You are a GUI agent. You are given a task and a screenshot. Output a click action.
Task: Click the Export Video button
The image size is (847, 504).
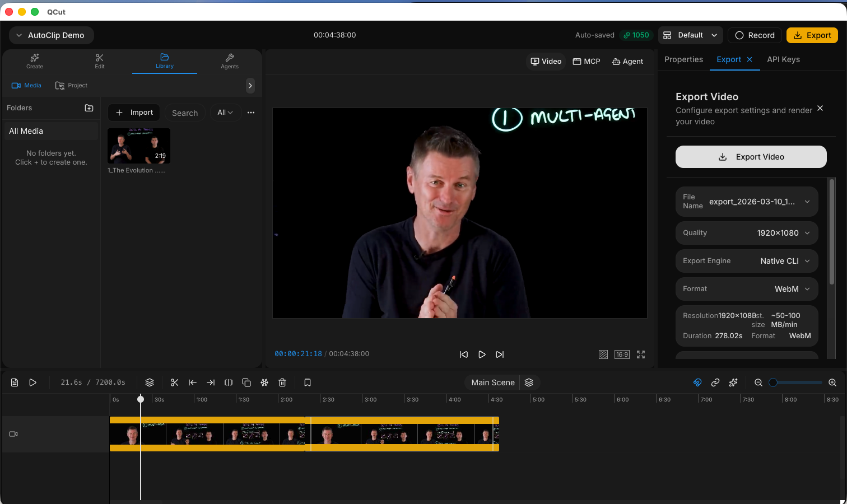coord(751,157)
